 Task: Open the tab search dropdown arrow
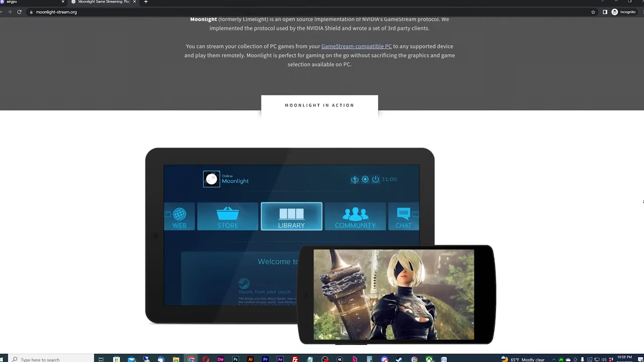602,2
